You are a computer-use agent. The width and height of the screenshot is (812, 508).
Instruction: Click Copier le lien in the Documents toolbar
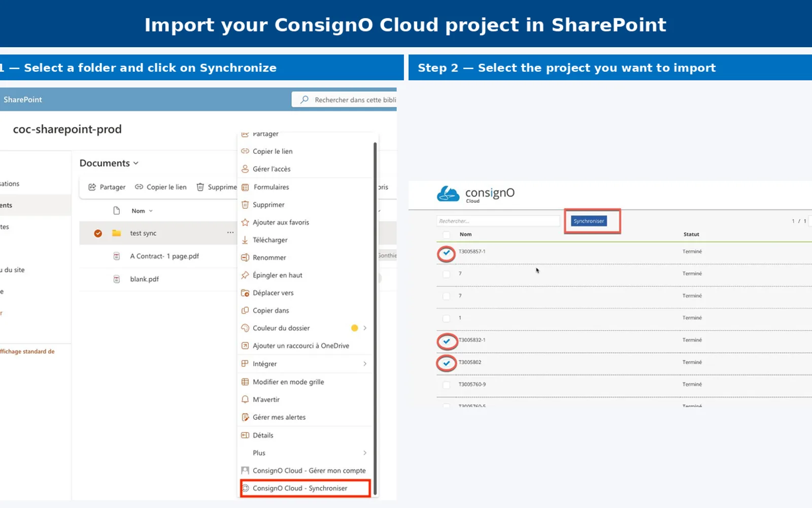161,187
